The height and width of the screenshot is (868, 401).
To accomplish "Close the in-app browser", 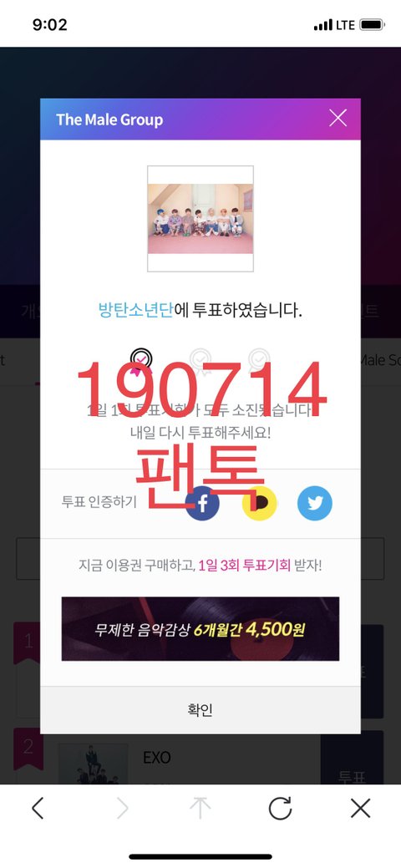I will tap(361, 808).
